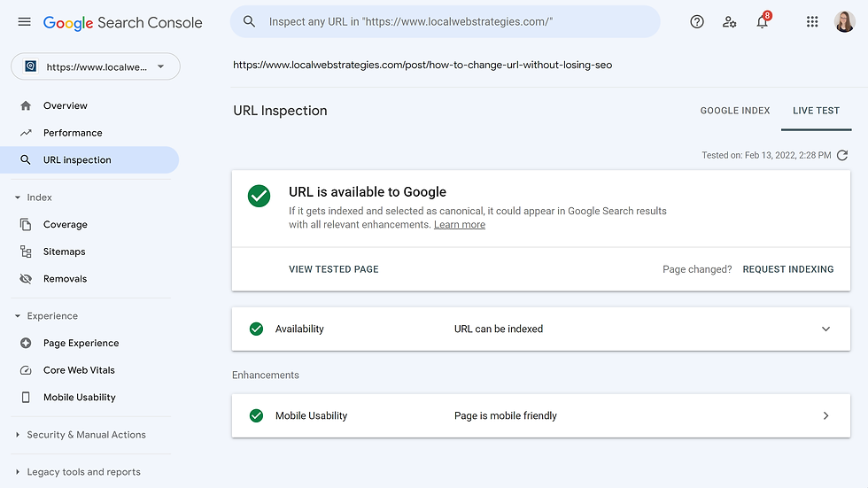Open the Sitemaps report
Viewport: 868px width, 488px height.
pos(64,252)
